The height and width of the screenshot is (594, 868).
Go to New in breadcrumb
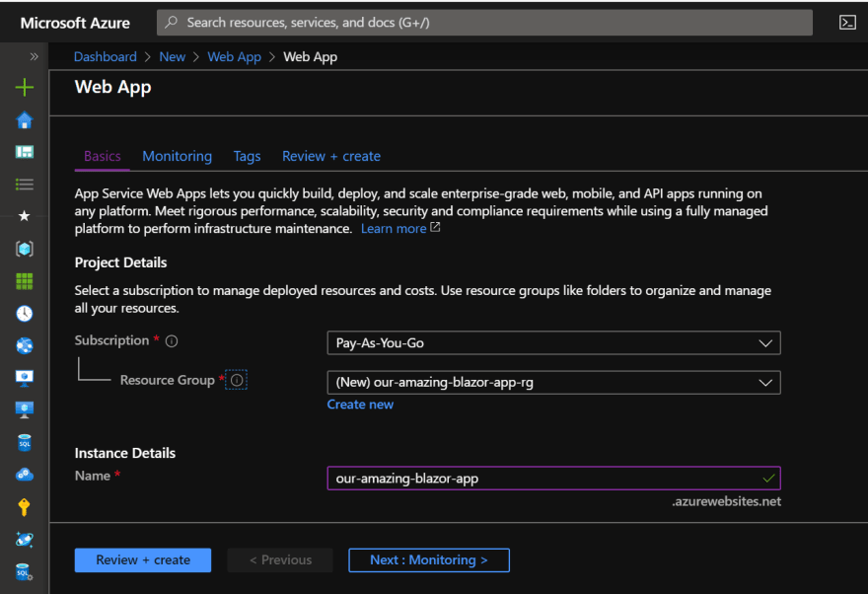coord(173,56)
